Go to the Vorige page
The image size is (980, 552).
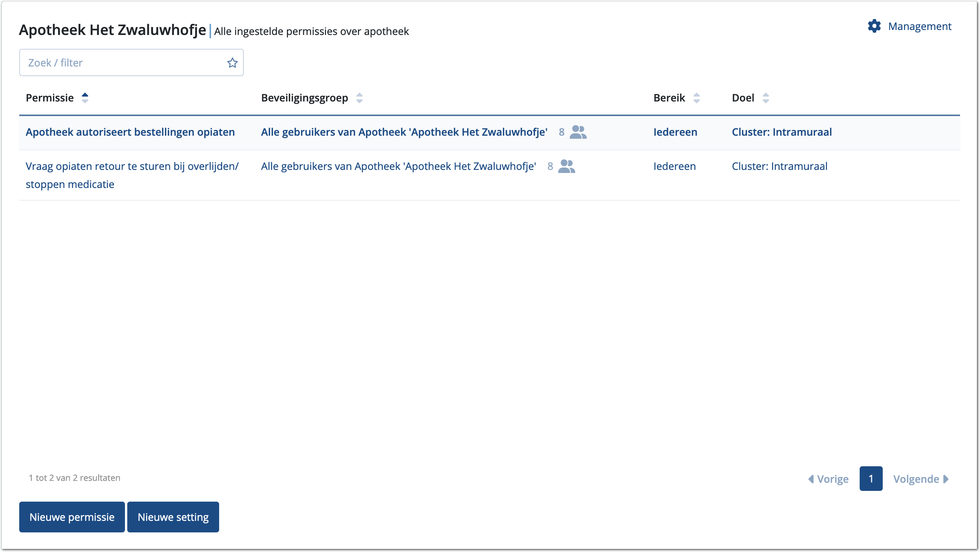pos(829,479)
